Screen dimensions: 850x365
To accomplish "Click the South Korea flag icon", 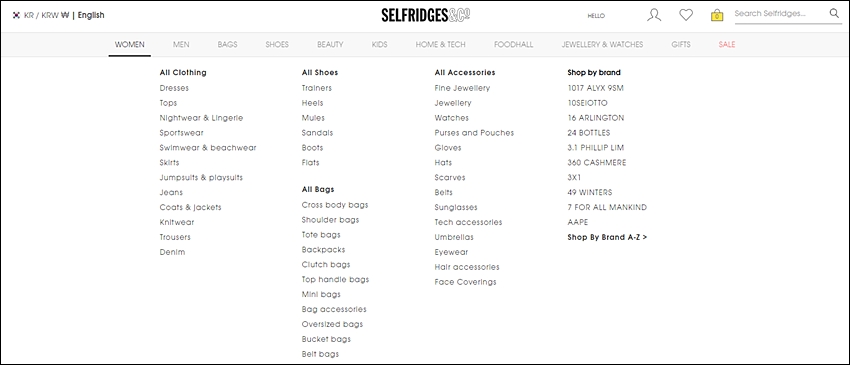I will point(16,15).
